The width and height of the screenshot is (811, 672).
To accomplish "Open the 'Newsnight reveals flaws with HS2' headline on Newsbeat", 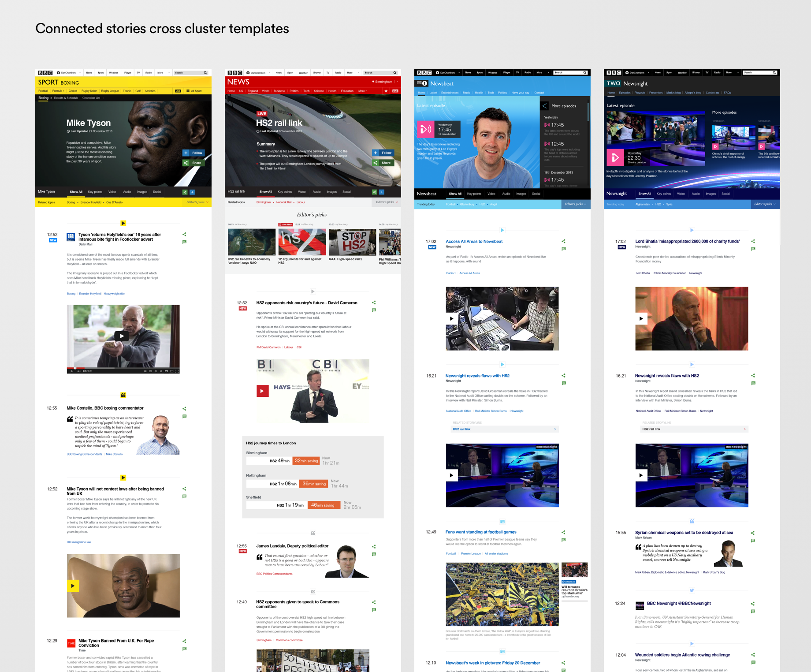I will [477, 376].
